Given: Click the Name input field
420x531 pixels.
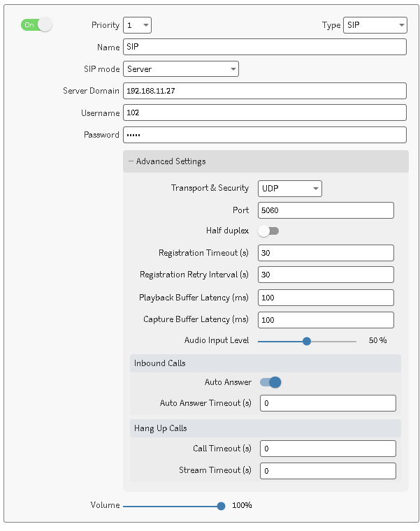Looking at the screenshot, I should click(x=265, y=47).
